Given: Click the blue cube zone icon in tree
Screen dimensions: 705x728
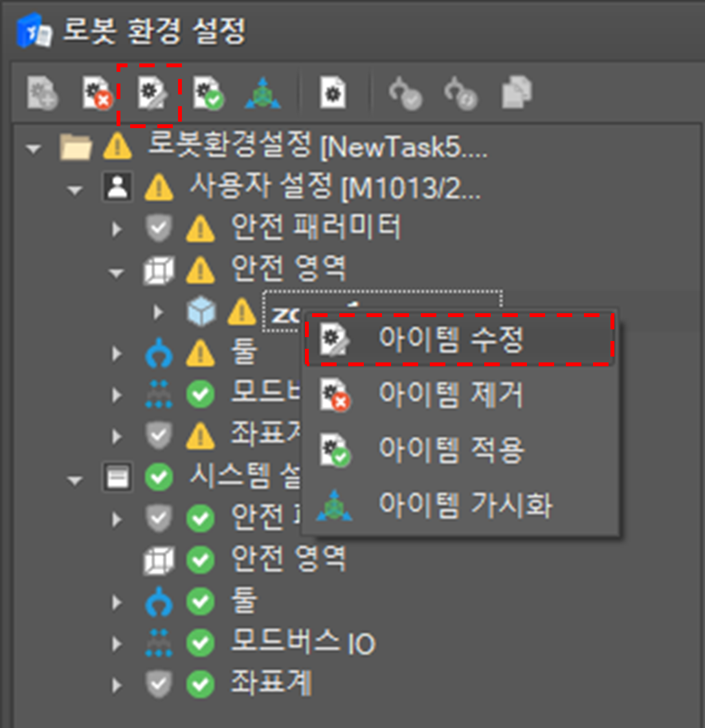Looking at the screenshot, I should click(201, 313).
